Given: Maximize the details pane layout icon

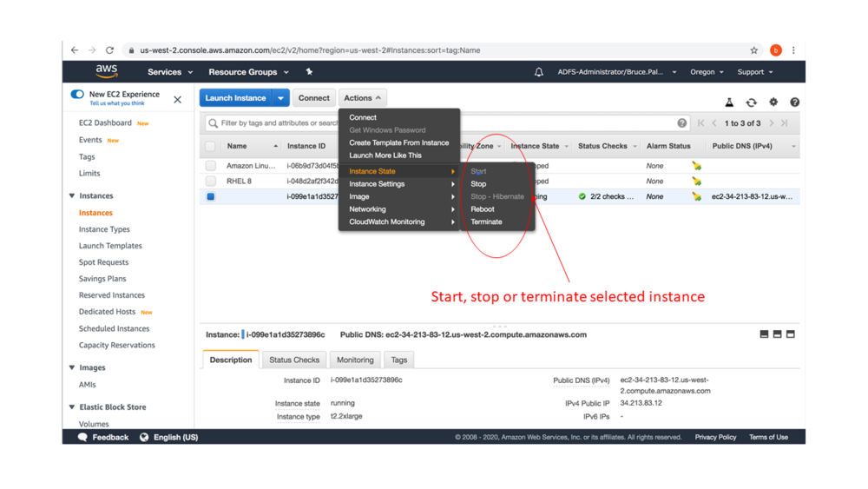Looking at the screenshot, I should [791, 334].
